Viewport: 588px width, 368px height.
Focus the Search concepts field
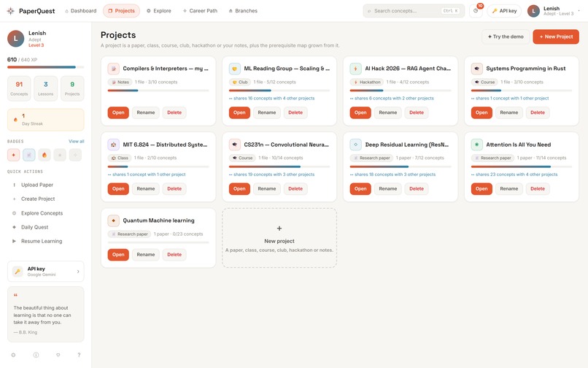click(414, 11)
